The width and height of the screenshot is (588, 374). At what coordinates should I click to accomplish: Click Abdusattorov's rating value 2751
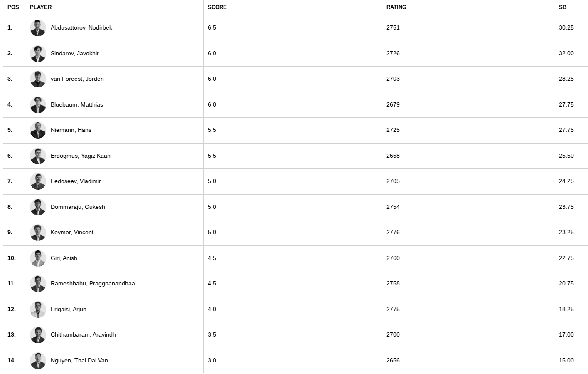pyautogui.click(x=393, y=27)
